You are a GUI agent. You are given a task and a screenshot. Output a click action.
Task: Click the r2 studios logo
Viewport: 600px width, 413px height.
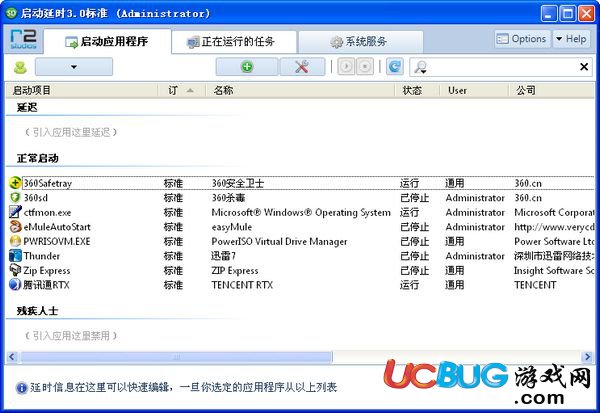click(x=23, y=40)
